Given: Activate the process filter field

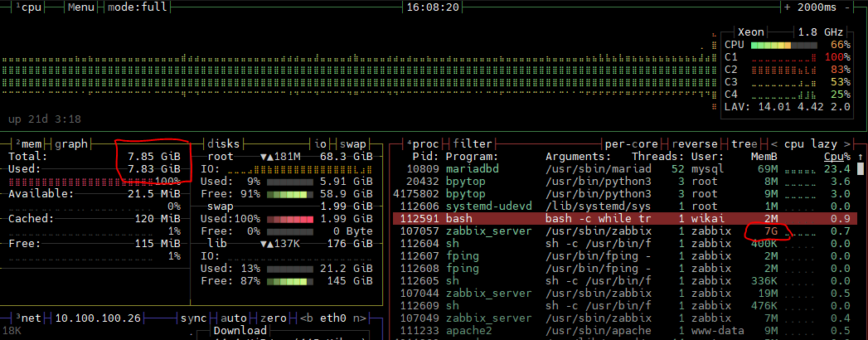Looking at the screenshot, I should pyautogui.click(x=473, y=144).
